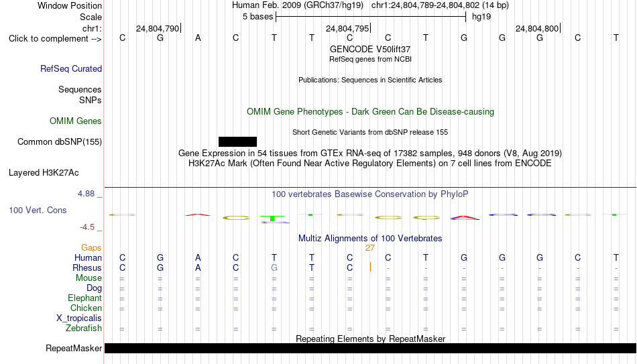Viewport: 637px width, 364px height.
Task: Click the Common dbSNP(155) track label
Action: tap(60, 142)
